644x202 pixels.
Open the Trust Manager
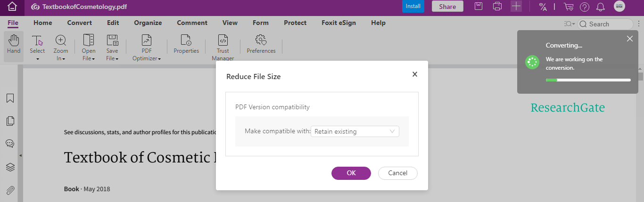pyautogui.click(x=223, y=47)
